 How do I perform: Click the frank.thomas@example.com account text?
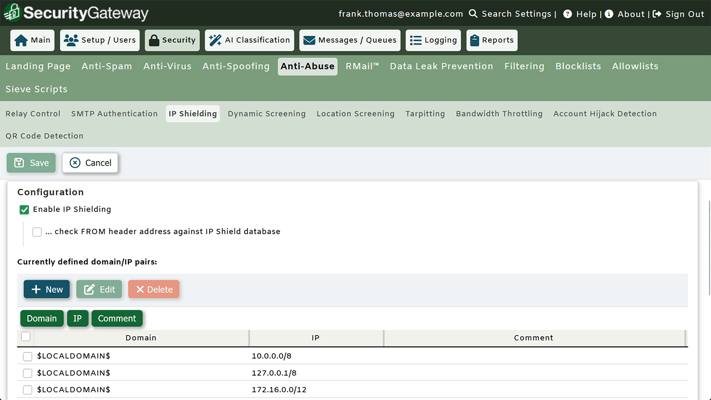tap(401, 14)
